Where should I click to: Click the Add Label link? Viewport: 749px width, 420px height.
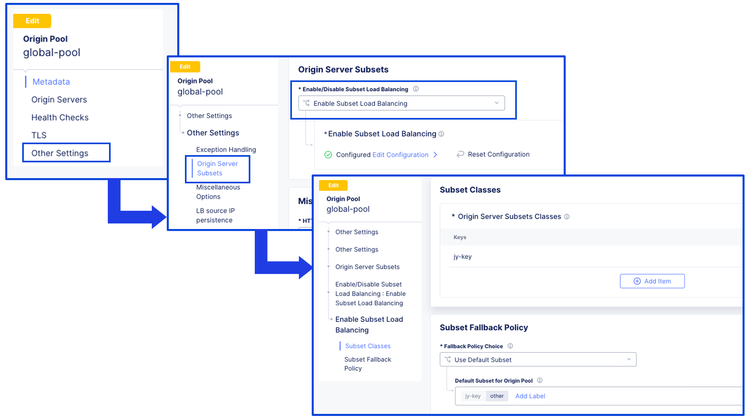(x=530, y=396)
